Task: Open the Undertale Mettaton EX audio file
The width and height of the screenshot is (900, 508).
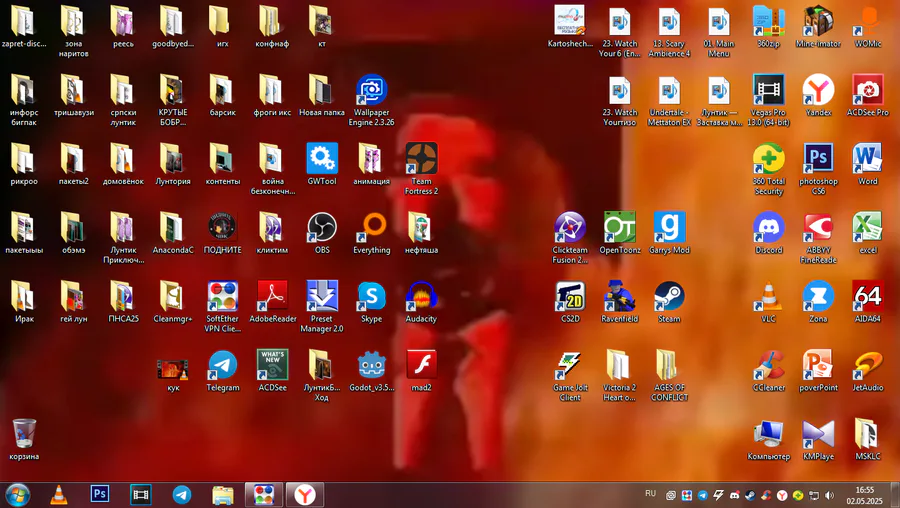Action: tap(669, 90)
